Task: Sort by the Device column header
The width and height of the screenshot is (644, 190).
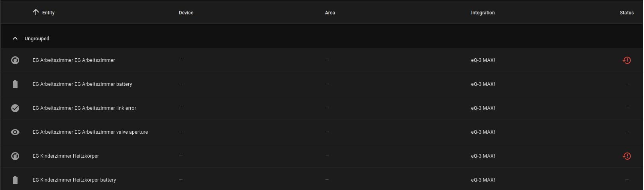Action: pos(186,13)
